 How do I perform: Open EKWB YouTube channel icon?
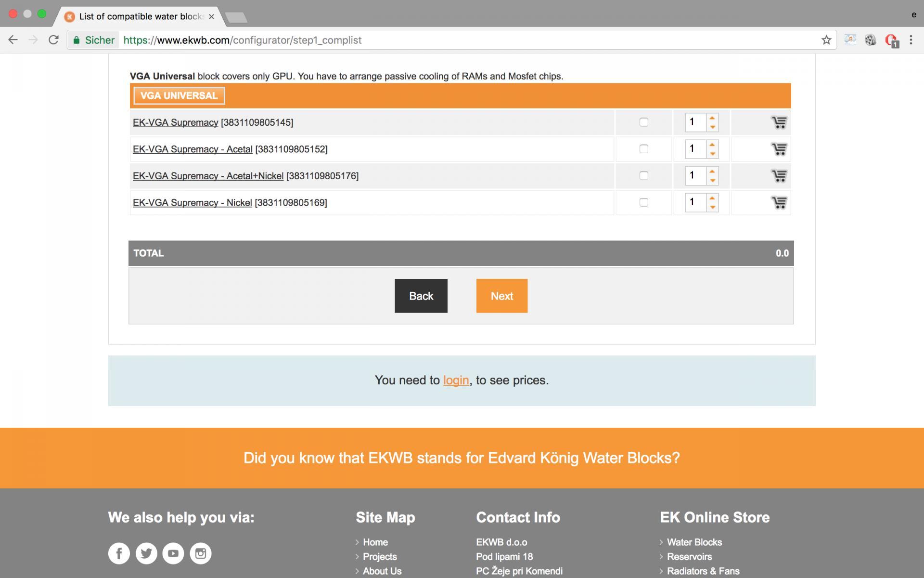coord(173,553)
